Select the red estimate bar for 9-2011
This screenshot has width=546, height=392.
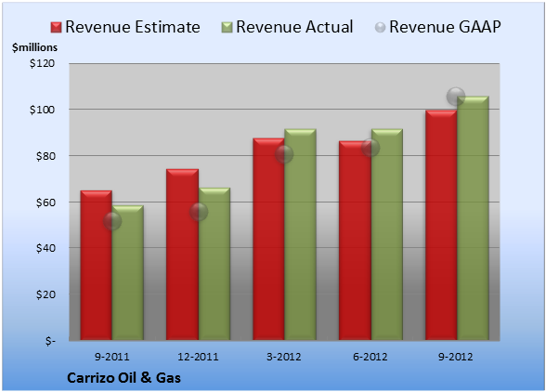97,265
